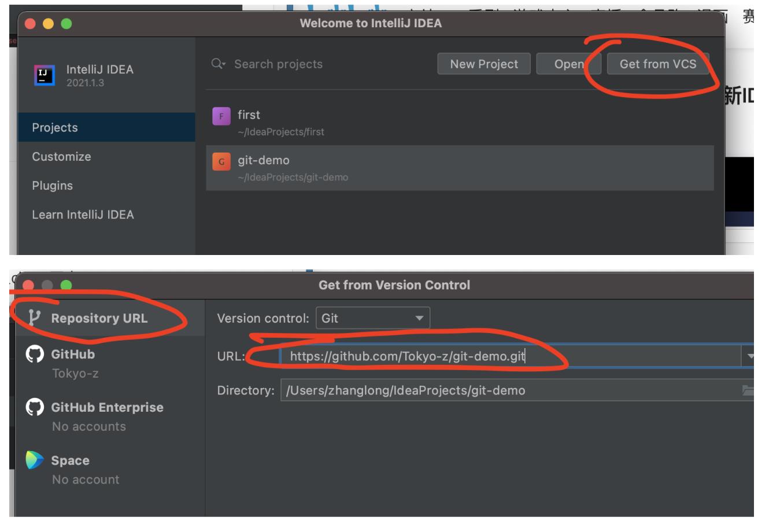
Task: Click the New Project button
Action: 484,64
